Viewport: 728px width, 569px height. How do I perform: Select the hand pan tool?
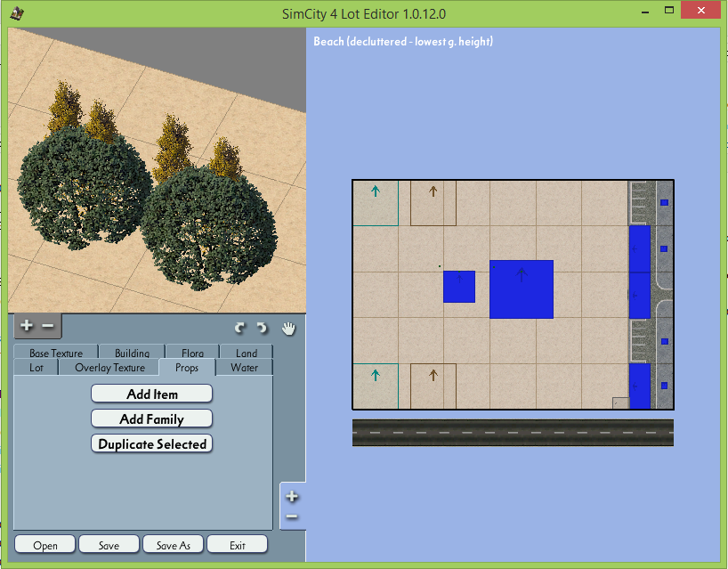pyautogui.click(x=288, y=329)
